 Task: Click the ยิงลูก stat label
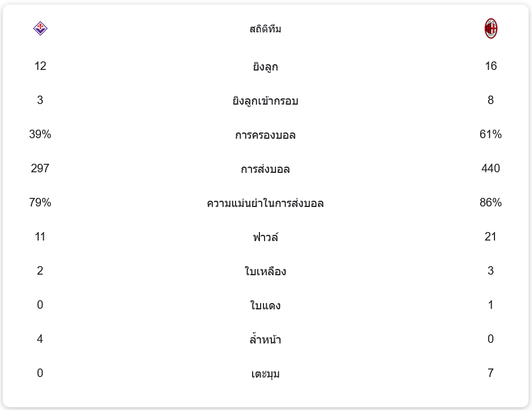coord(265,67)
